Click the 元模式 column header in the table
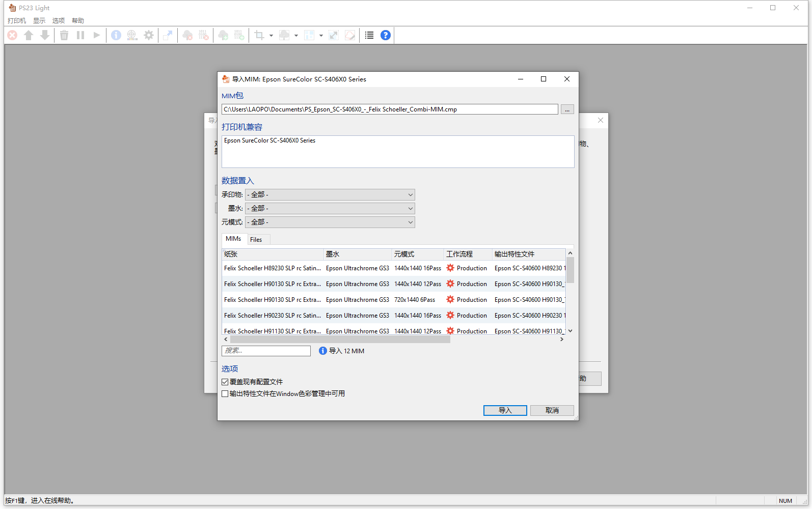The height and width of the screenshot is (509, 812). pyautogui.click(x=418, y=254)
